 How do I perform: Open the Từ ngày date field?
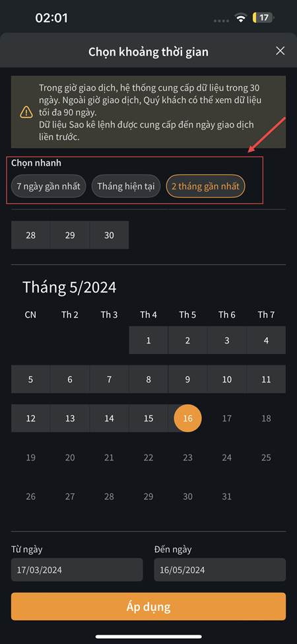pyautogui.click(x=77, y=570)
